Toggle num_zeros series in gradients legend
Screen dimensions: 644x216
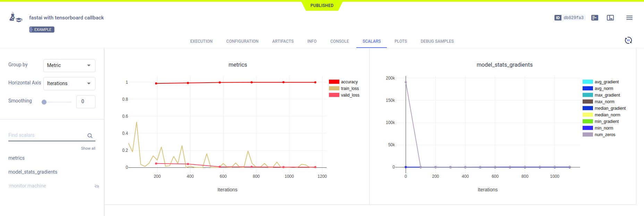(x=604, y=135)
